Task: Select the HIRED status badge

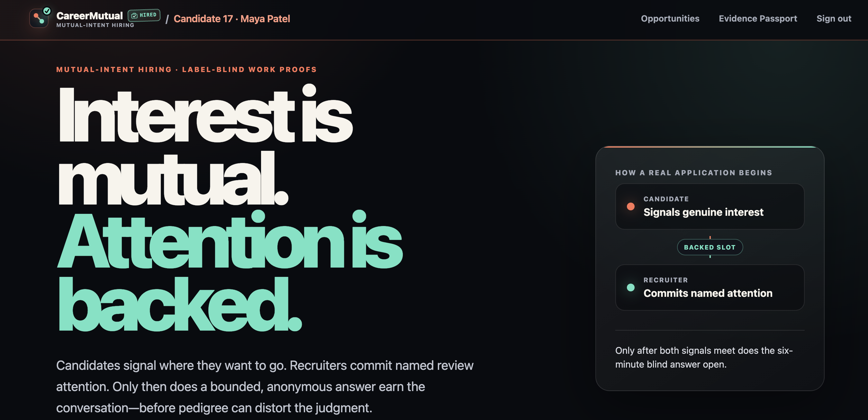Action: tap(144, 15)
